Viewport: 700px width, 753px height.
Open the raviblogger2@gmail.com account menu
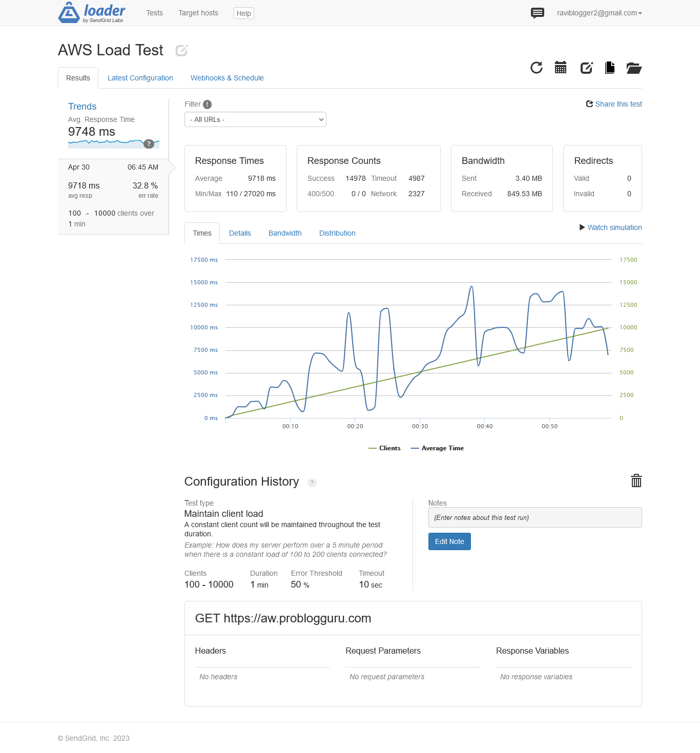pyautogui.click(x=599, y=13)
